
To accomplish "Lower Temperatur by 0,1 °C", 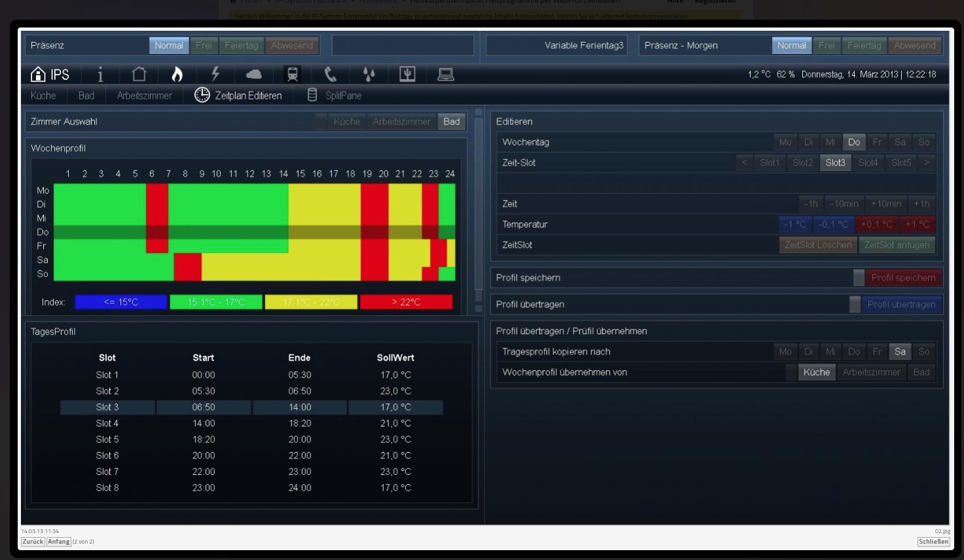I will (x=833, y=224).
